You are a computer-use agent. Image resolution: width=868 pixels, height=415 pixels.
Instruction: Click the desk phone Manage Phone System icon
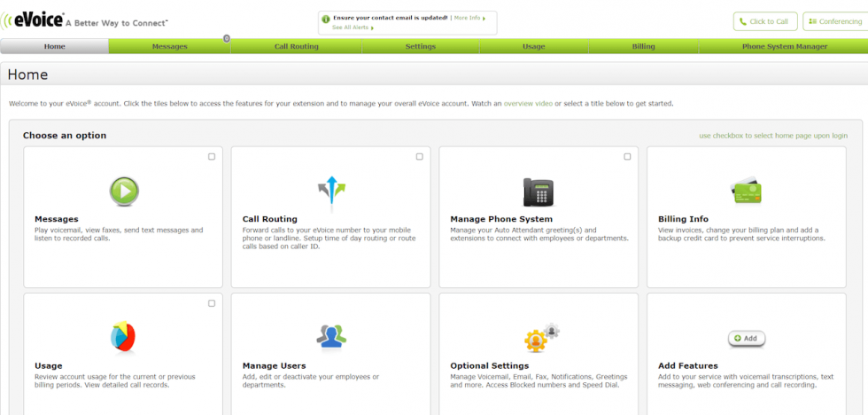coord(539,191)
